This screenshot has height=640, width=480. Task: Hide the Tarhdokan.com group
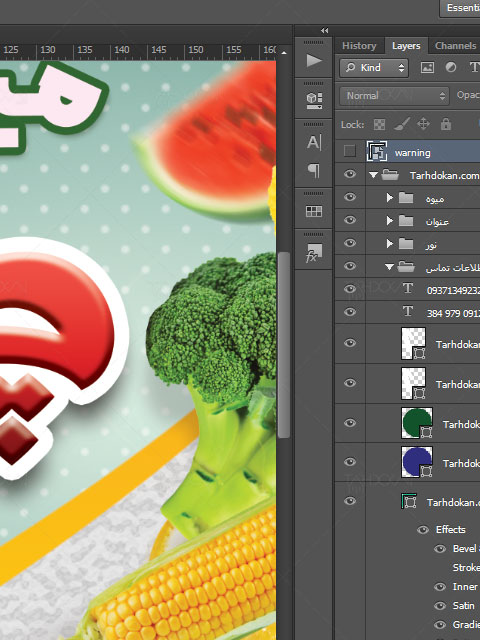click(x=349, y=175)
